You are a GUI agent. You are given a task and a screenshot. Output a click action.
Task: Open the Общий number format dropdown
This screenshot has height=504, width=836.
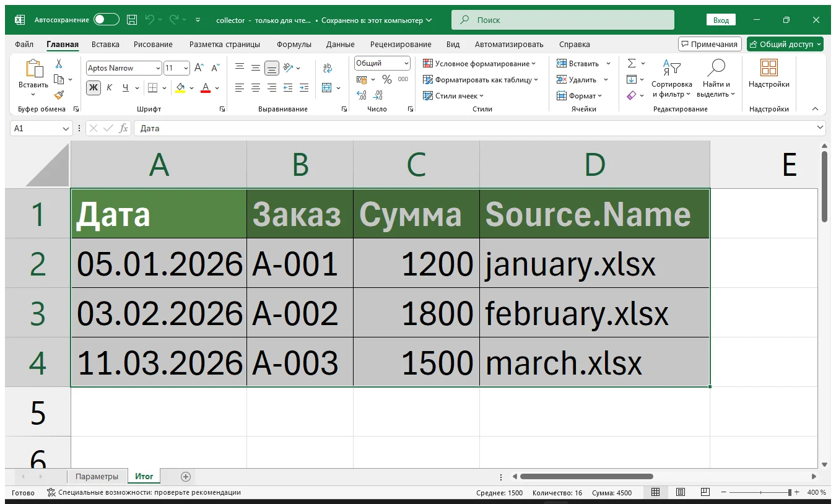(x=406, y=63)
